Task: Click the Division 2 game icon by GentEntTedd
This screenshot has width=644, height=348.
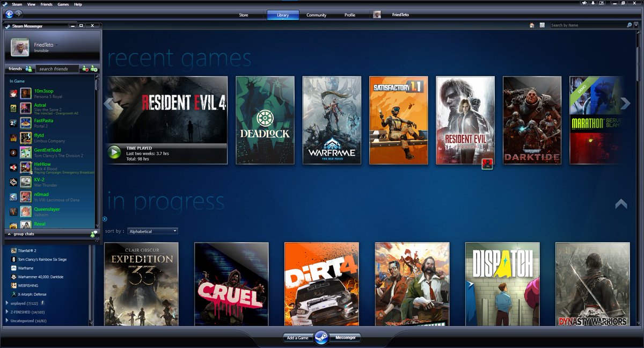Action: (x=13, y=153)
